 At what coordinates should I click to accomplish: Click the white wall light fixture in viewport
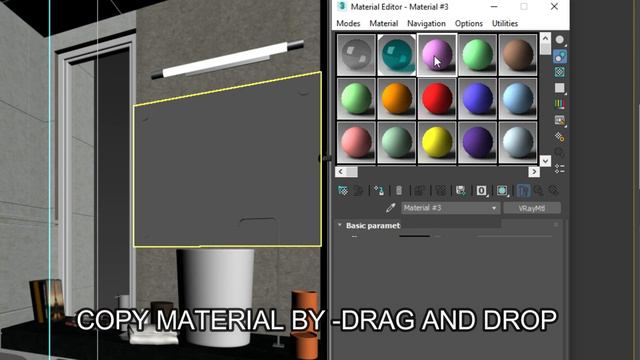coord(228,60)
